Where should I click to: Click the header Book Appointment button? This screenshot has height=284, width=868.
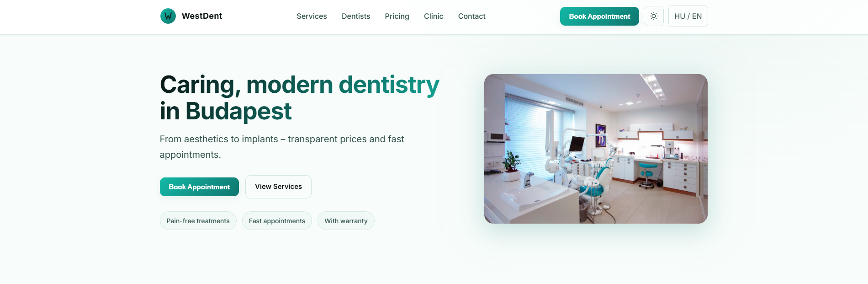click(x=599, y=16)
